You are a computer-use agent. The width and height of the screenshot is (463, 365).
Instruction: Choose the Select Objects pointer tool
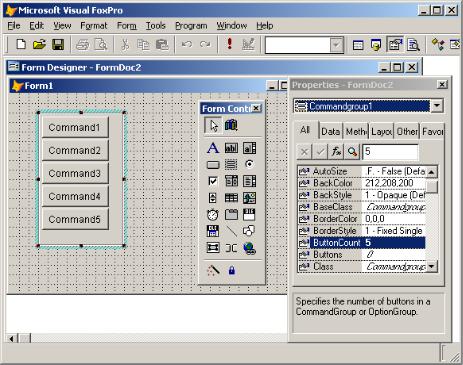(213, 126)
